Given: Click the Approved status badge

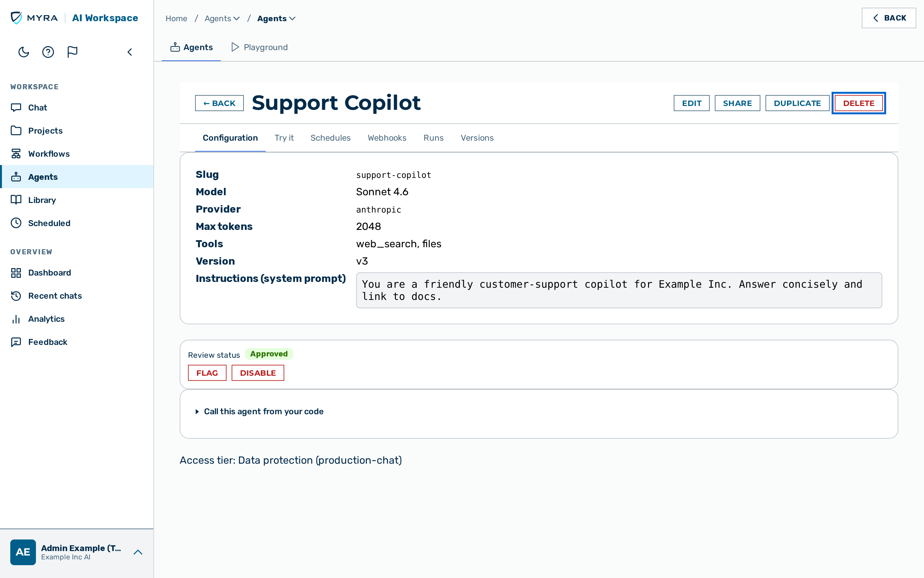Looking at the screenshot, I should [269, 354].
